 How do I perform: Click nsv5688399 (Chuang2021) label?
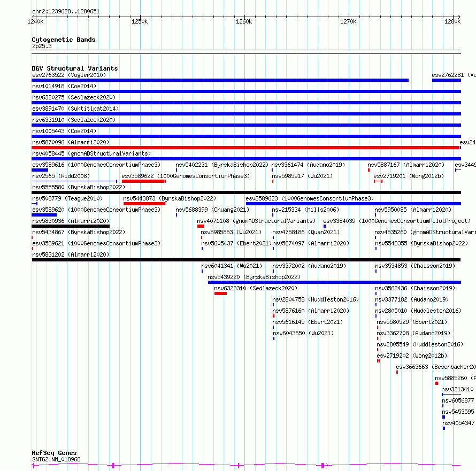212,210
